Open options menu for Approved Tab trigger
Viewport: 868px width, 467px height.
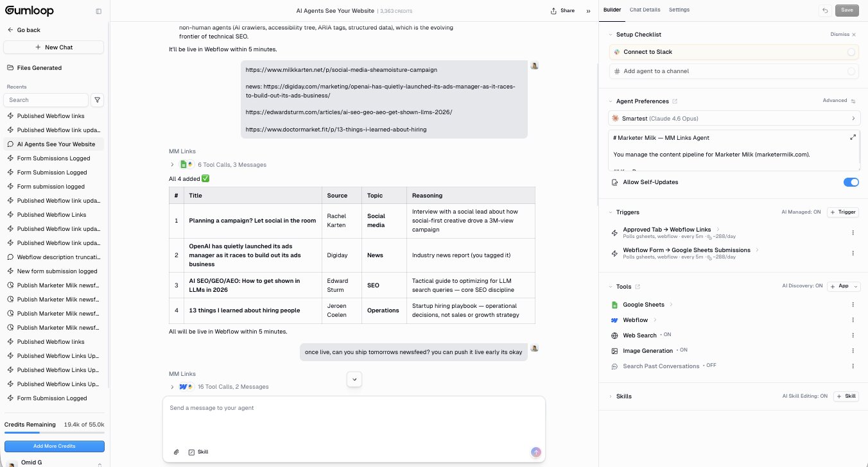click(853, 233)
